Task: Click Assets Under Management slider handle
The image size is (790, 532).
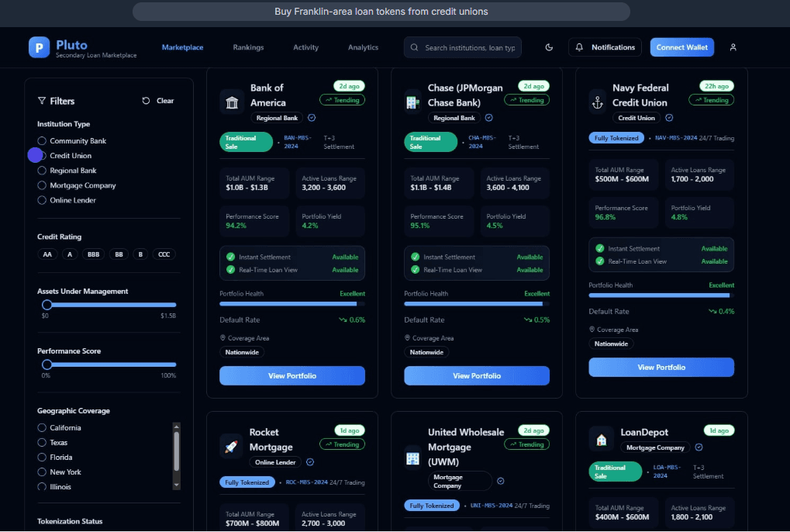Action: pyautogui.click(x=47, y=305)
